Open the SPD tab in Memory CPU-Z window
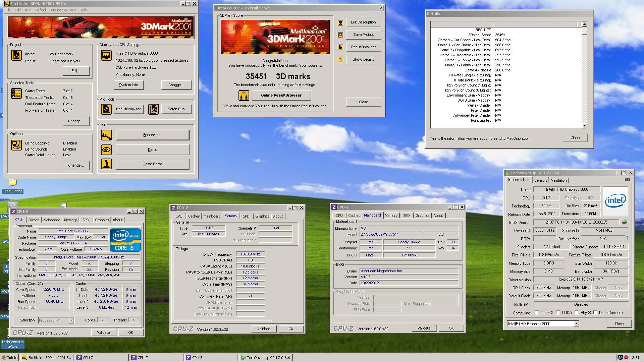 [246, 216]
